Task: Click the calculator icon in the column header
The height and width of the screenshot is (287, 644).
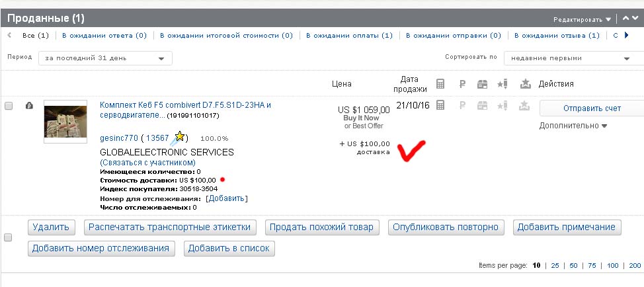Action: tap(440, 84)
